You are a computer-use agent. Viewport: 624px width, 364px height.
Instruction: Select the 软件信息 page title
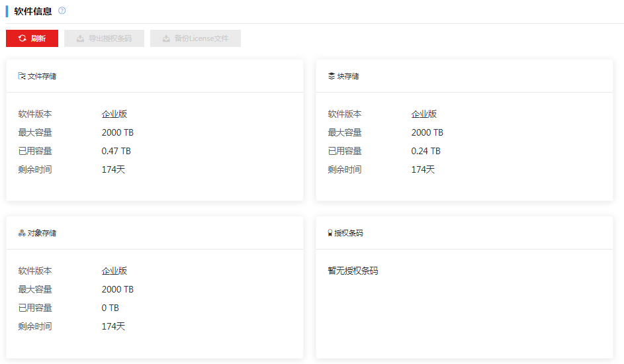tap(33, 11)
